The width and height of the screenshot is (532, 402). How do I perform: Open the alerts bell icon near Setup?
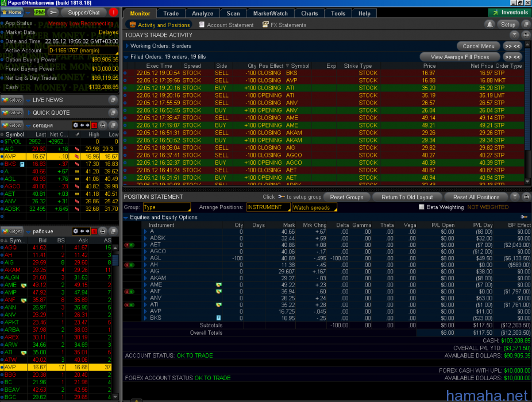click(x=489, y=25)
